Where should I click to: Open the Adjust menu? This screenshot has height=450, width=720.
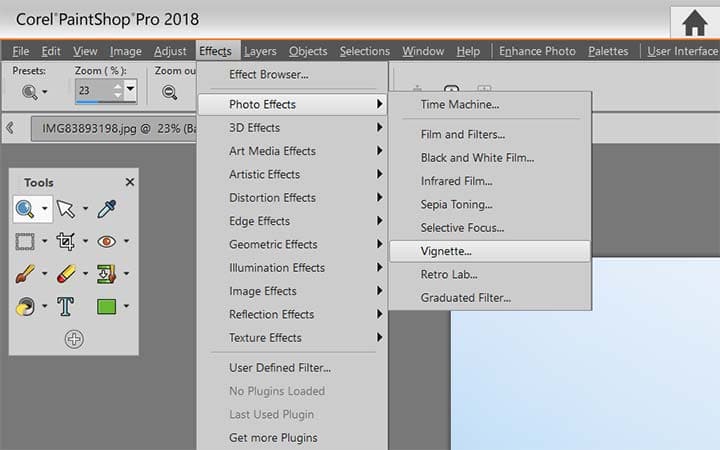tap(170, 51)
